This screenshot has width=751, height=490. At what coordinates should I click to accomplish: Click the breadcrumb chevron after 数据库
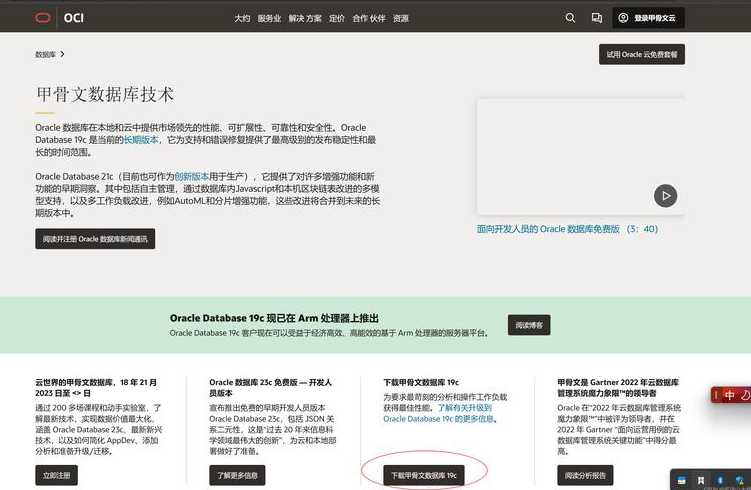(x=62, y=54)
